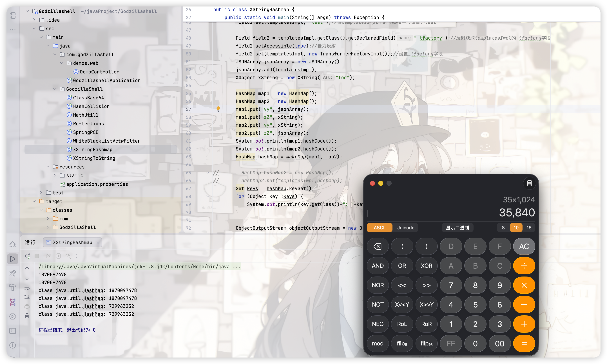
Task: Open the Problems tool window icon
Action: coord(12,345)
